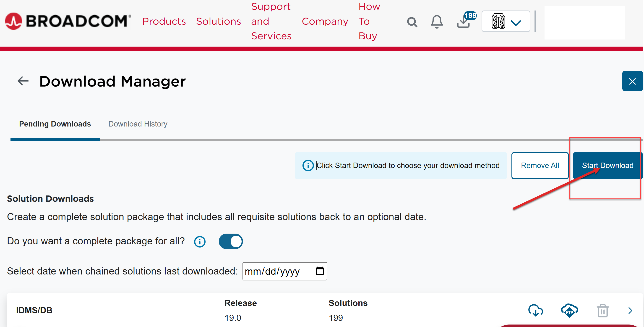Viewport: 644px width, 327px height.
Task: Go back using the left arrow
Action: [x=23, y=81]
